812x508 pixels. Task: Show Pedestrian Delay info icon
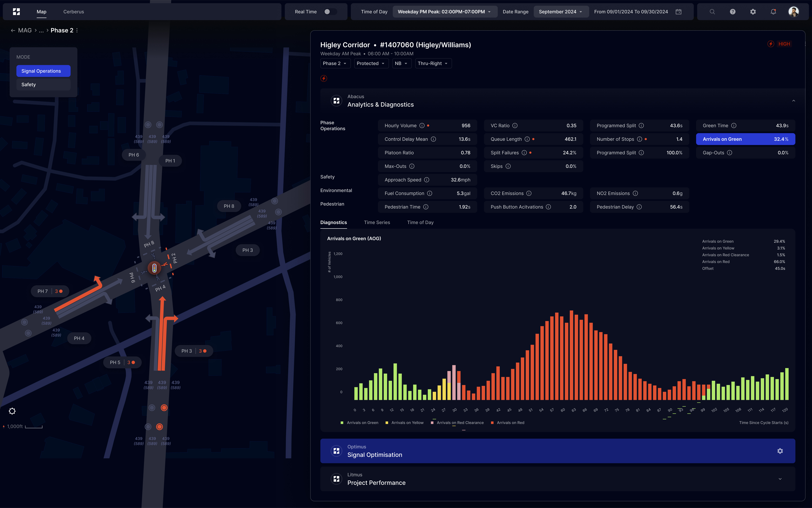point(639,207)
